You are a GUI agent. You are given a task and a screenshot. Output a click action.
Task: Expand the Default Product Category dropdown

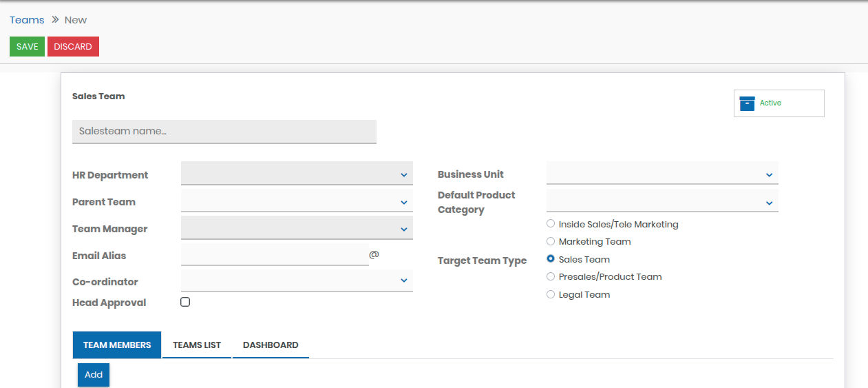coord(662,203)
